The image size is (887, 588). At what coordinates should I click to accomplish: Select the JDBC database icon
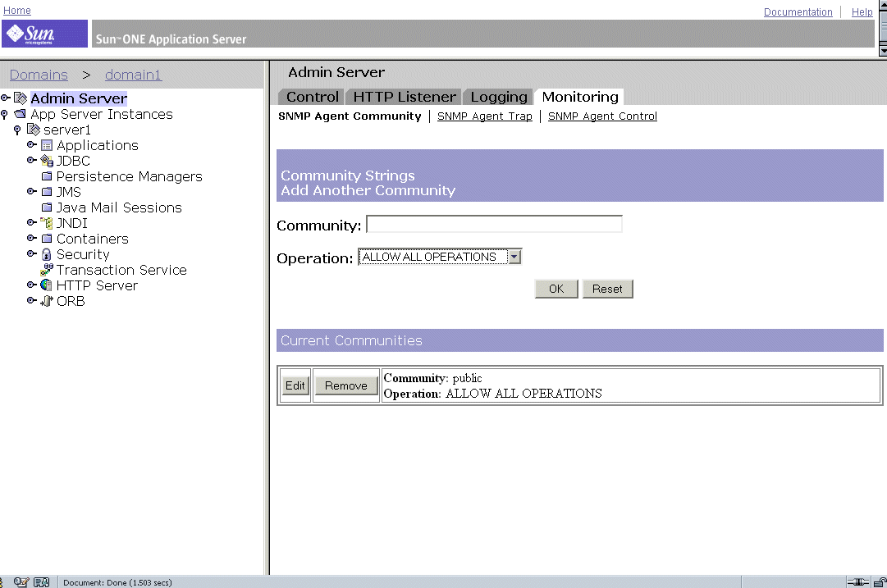pos(47,161)
